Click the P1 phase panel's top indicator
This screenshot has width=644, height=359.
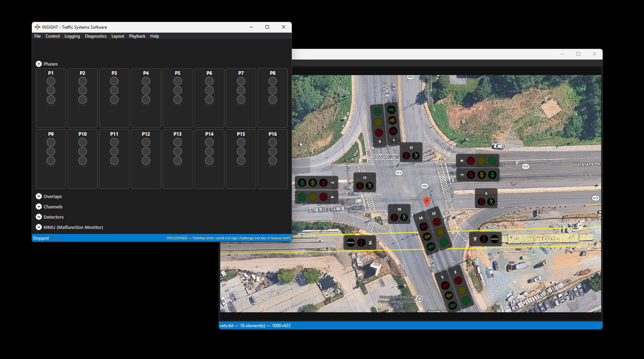[x=51, y=81]
